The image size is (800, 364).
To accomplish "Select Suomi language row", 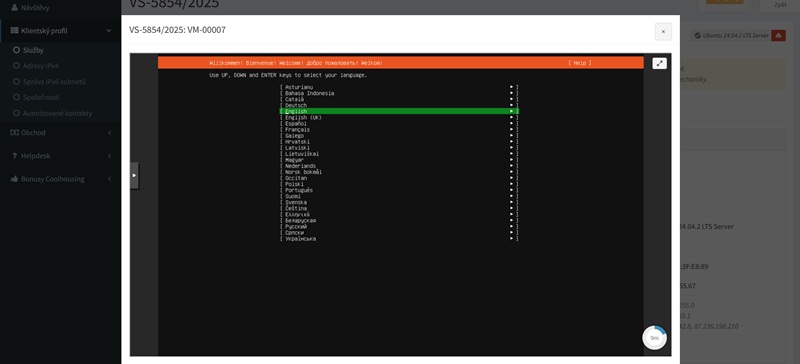I will click(x=399, y=196).
